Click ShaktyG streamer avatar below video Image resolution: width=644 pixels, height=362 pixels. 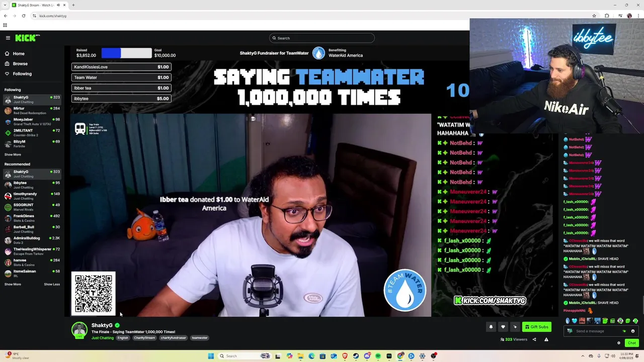point(79,330)
